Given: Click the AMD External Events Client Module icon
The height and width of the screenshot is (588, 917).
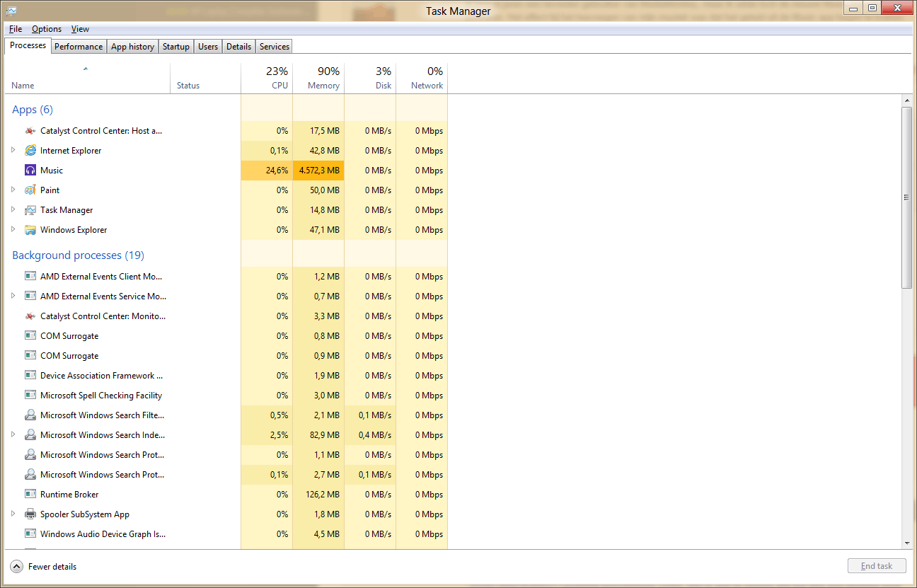Looking at the screenshot, I should (30, 277).
